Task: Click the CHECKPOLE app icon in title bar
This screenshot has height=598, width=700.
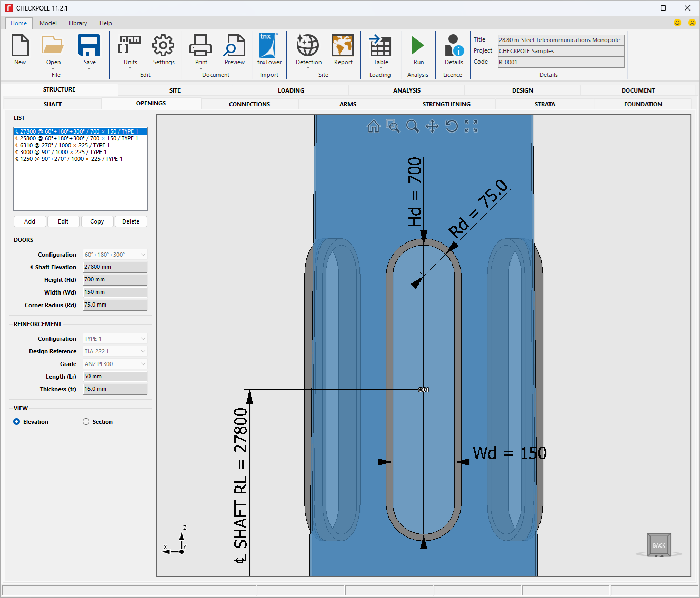Action: pyautogui.click(x=8, y=8)
